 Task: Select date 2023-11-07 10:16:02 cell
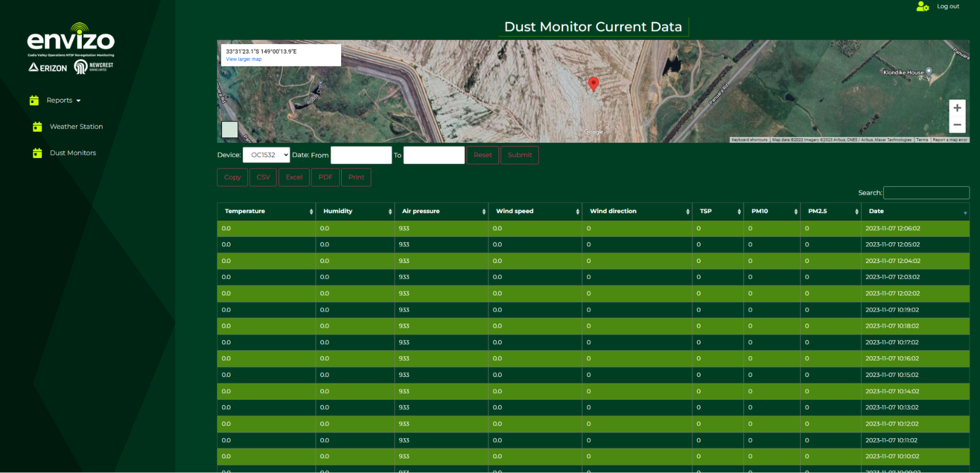point(915,359)
